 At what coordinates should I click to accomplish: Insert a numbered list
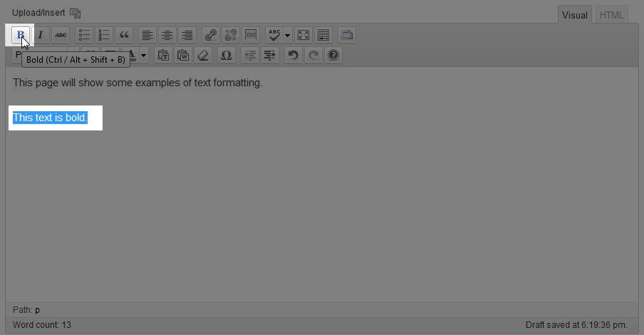pos(104,35)
